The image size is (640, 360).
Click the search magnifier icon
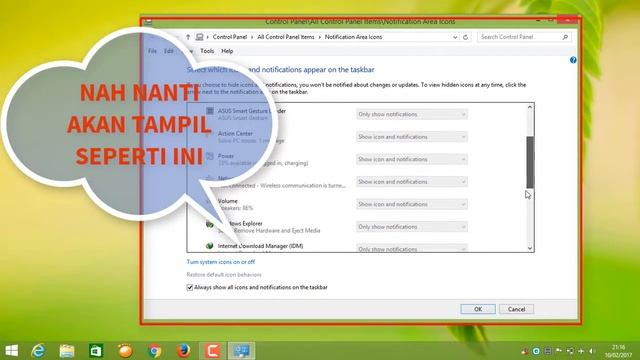(565, 37)
